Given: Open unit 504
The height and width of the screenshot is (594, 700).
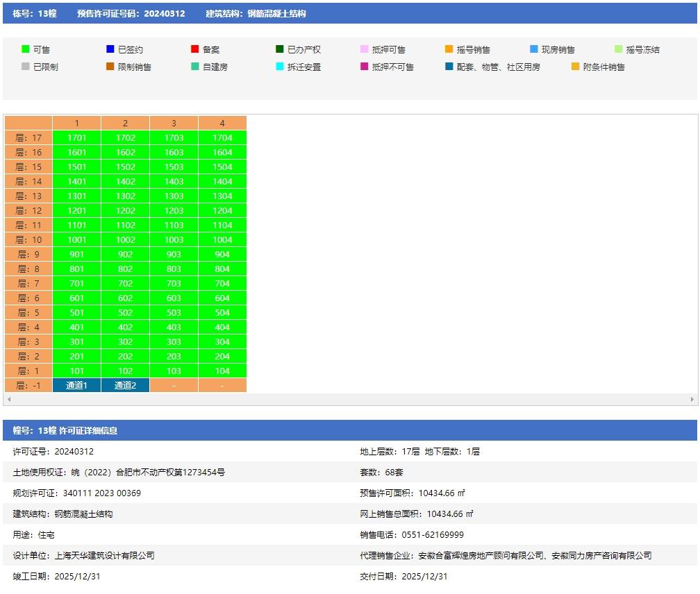Looking at the screenshot, I should pos(222,312).
